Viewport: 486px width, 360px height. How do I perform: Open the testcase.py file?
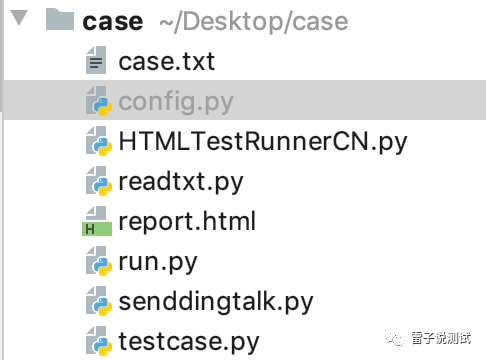coord(189,342)
